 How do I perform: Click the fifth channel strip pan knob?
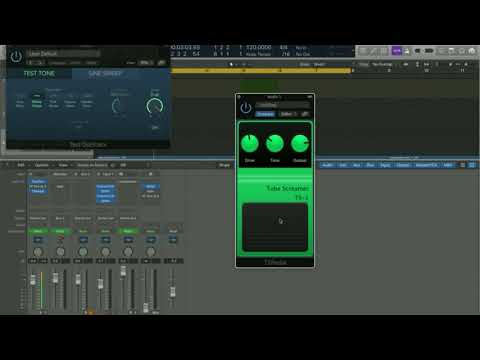128,252
